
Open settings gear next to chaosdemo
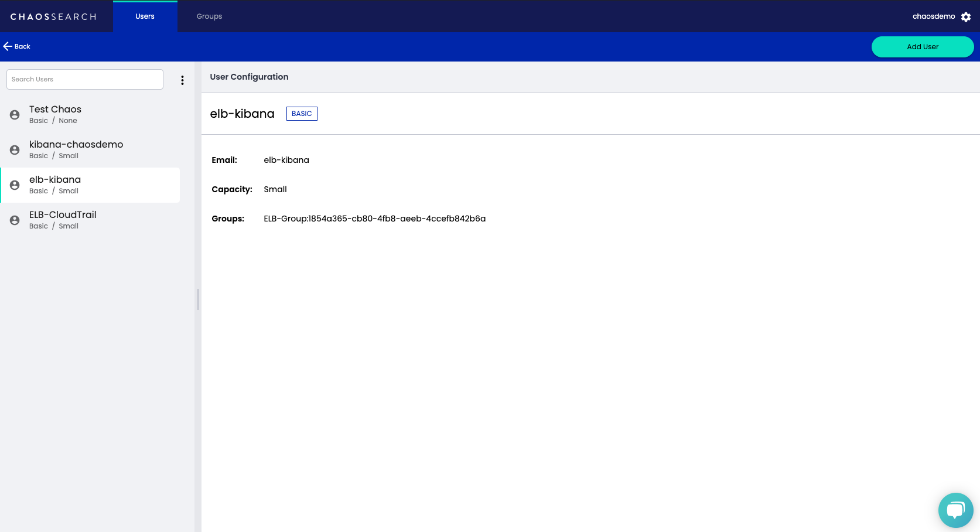(x=966, y=17)
